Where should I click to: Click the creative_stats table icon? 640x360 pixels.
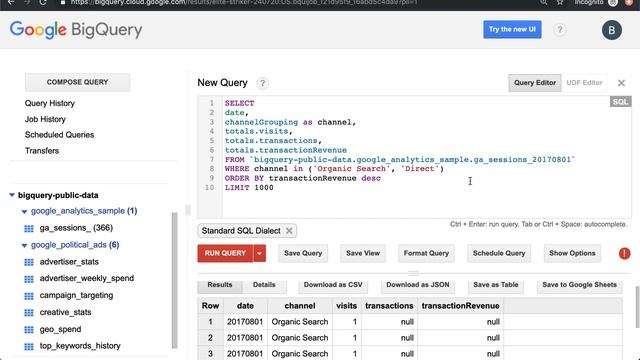click(29, 313)
